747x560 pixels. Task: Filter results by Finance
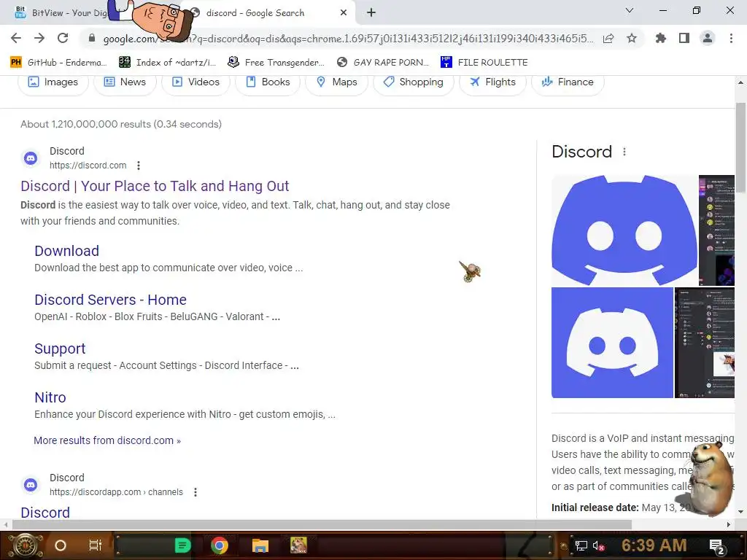[568, 82]
